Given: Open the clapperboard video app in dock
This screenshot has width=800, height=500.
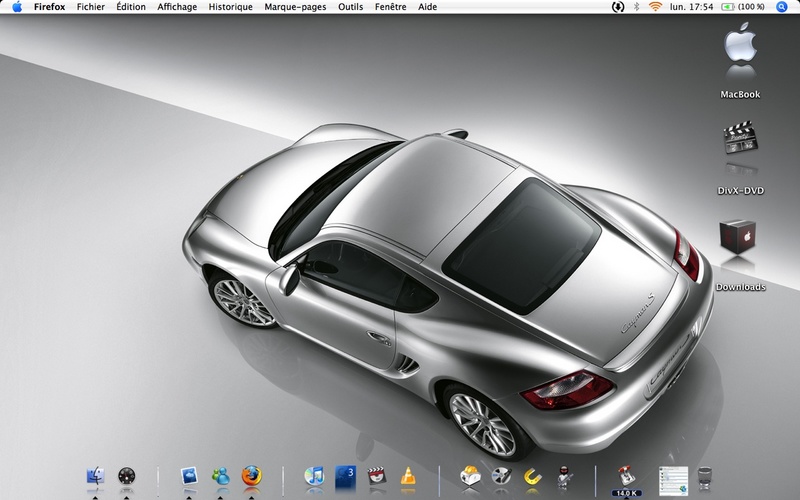Looking at the screenshot, I should [x=377, y=476].
